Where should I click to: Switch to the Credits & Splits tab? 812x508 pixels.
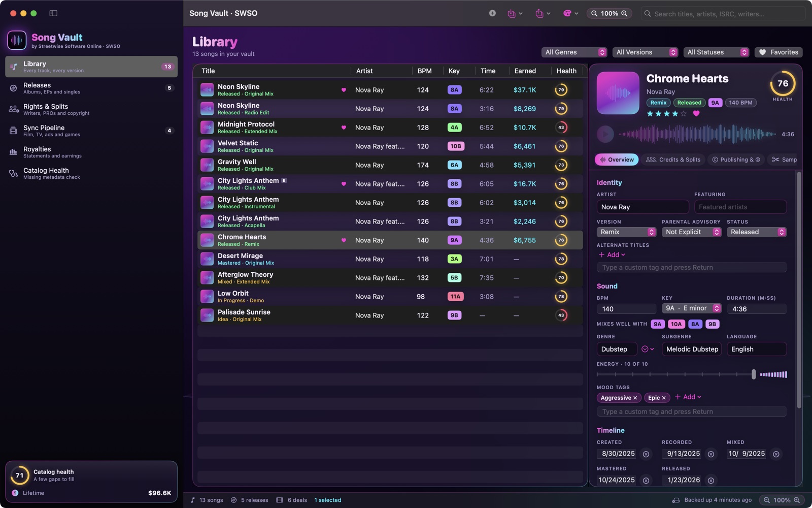(x=673, y=160)
